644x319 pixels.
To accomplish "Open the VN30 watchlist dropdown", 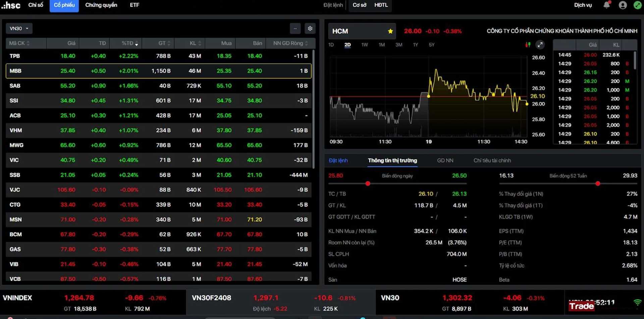I will click(19, 29).
